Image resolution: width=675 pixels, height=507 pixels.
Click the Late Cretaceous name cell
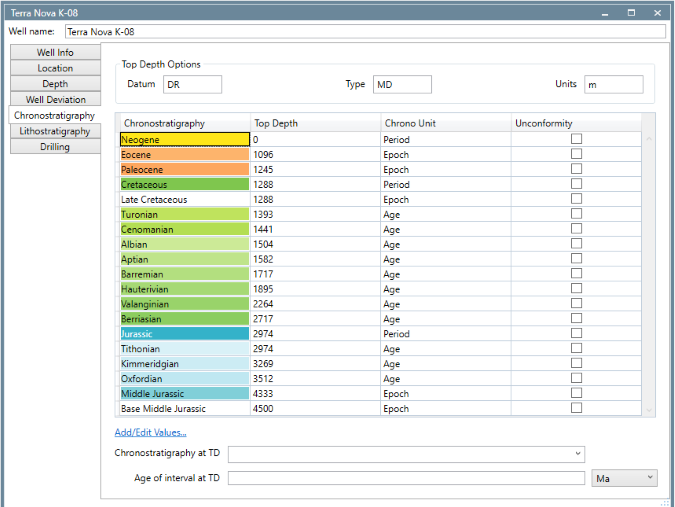click(x=185, y=200)
